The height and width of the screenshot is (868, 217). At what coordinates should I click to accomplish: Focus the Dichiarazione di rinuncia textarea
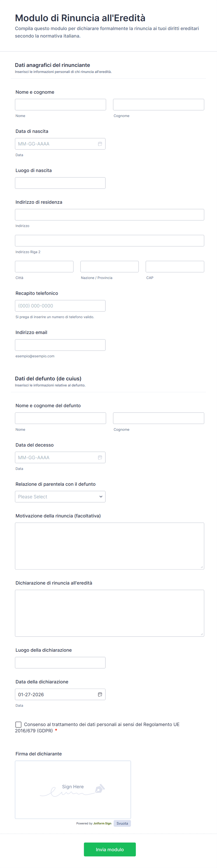(109, 613)
